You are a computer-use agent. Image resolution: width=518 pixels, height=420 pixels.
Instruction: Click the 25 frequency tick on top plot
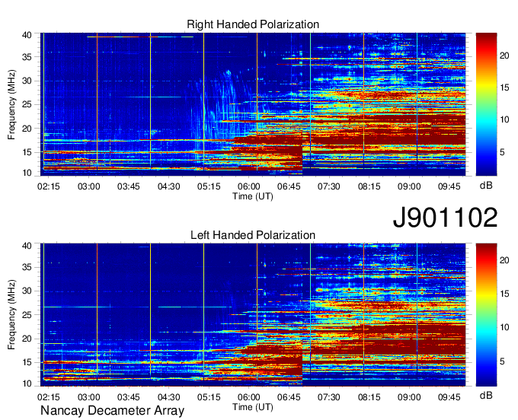point(27,104)
